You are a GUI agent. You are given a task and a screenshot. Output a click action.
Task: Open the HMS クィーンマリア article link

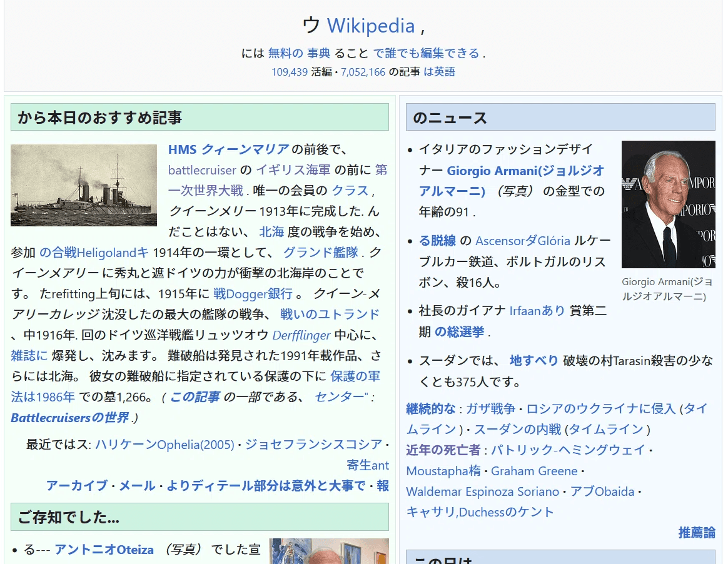coord(228,149)
